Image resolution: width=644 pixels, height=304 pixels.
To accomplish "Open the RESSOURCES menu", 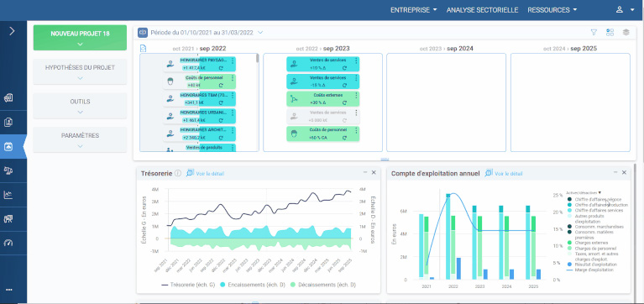I will coord(552,10).
